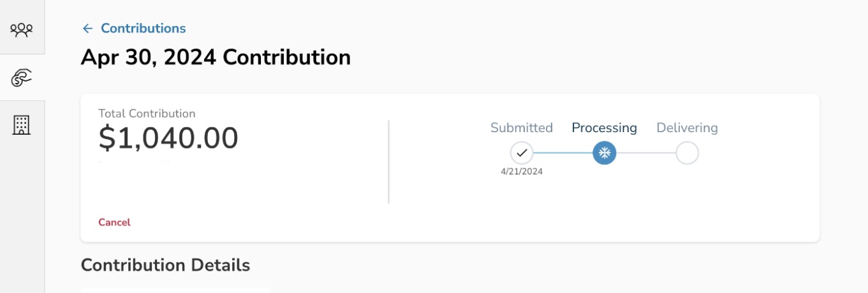
Task: Click the card below Contribution Details
Action: point(175,290)
